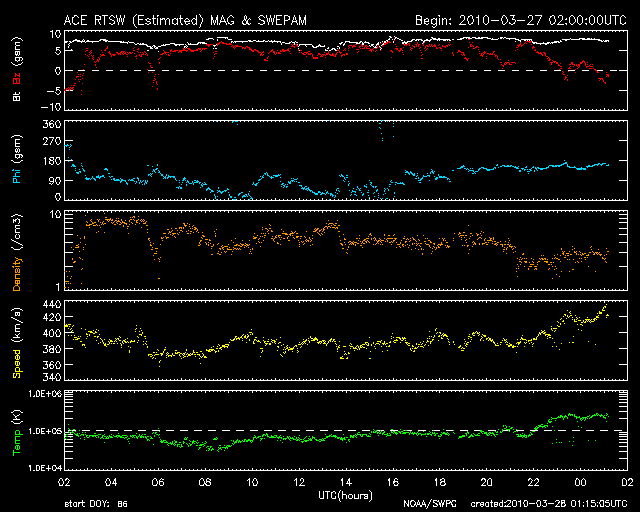The width and height of the screenshot is (640, 512).
Task: Click the '1.0E+05' temperature axis value
Action: pyautogui.click(x=45, y=431)
